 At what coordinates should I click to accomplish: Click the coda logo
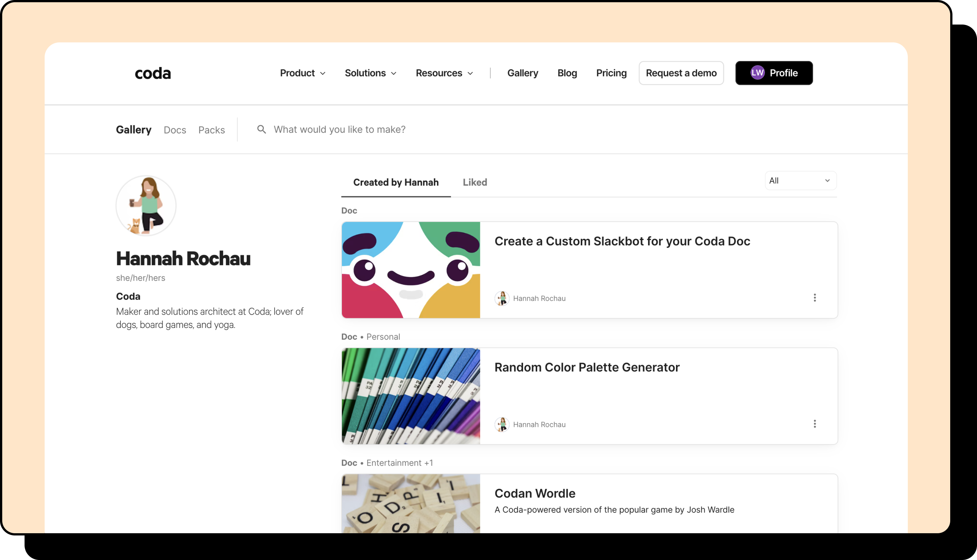tap(153, 73)
